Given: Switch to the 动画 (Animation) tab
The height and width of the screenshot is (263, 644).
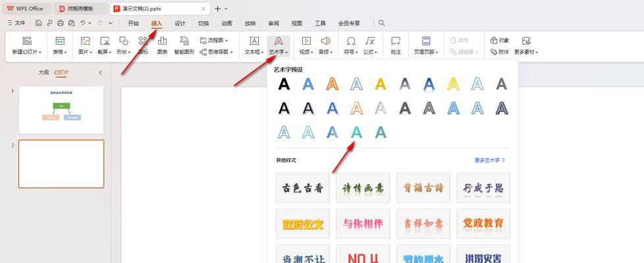Looking at the screenshot, I should tap(227, 24).
